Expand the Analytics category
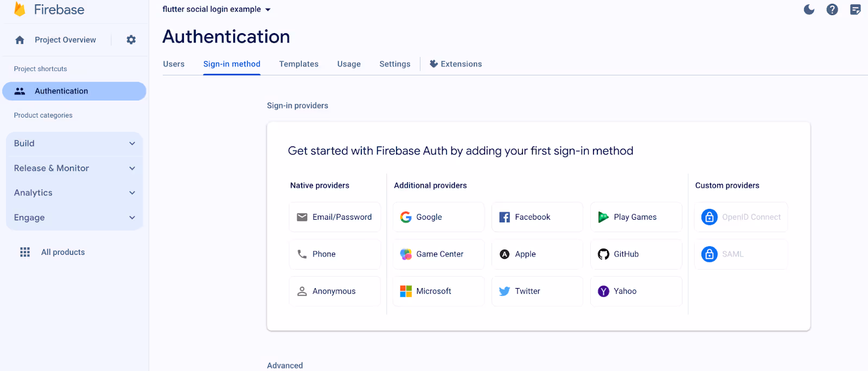868x371 pixels. point(74,193)
